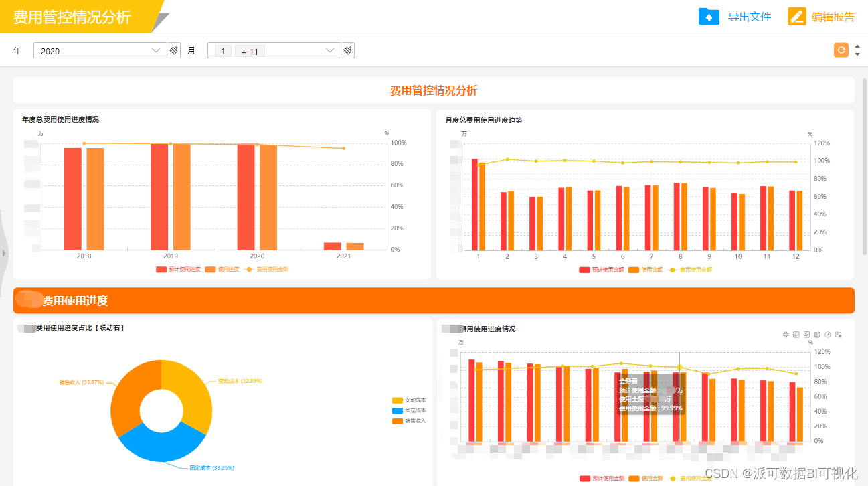This screenshot has height=486, width=868.
Task: Click the 固定成本 (33.25%) donut label
Action: (212, 467)
